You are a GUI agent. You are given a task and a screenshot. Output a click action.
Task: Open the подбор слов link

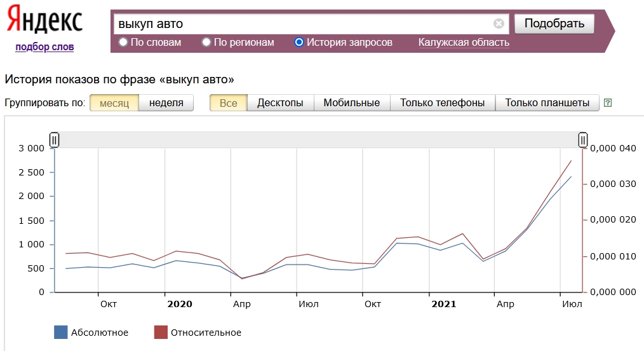[x=44, y=47]
